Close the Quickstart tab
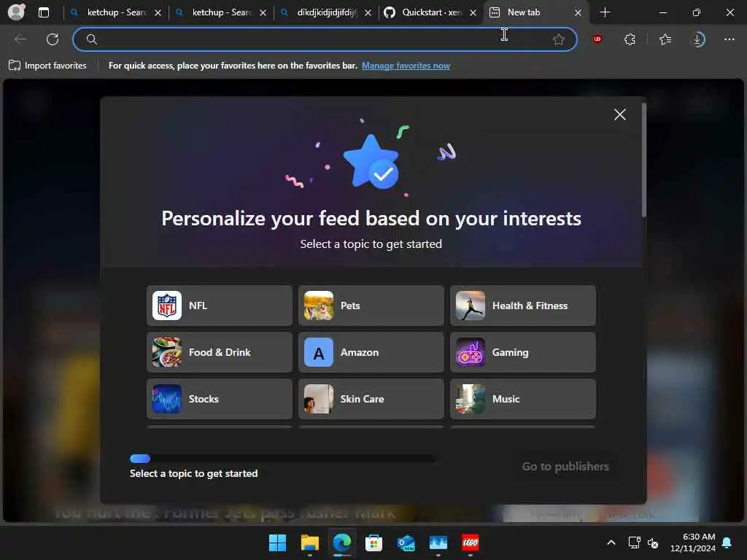Screen dimensions: 747x560 tap(473, 13)
